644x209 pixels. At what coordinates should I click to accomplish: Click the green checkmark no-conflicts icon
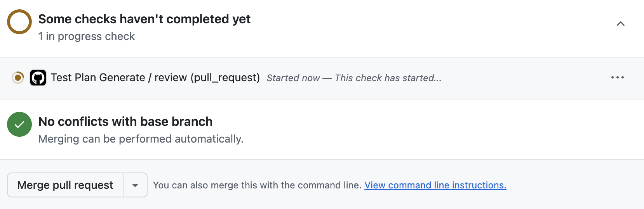(19, 124)
